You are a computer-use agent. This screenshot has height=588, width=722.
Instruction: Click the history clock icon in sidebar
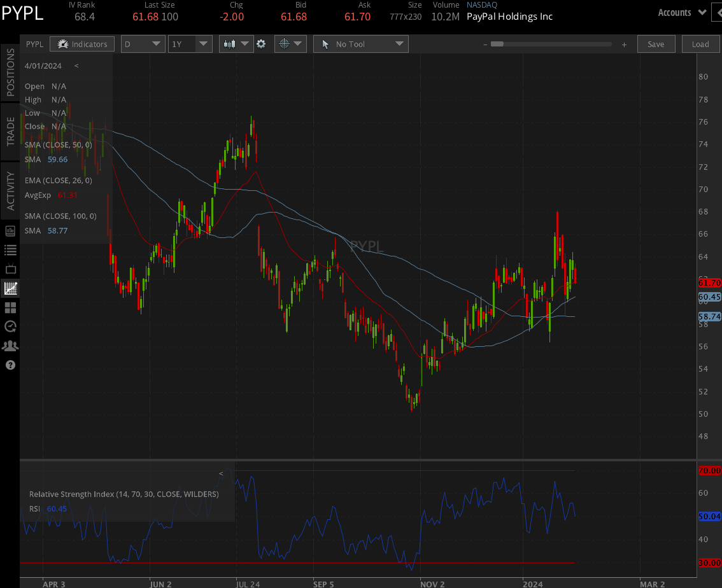(10, 326)
